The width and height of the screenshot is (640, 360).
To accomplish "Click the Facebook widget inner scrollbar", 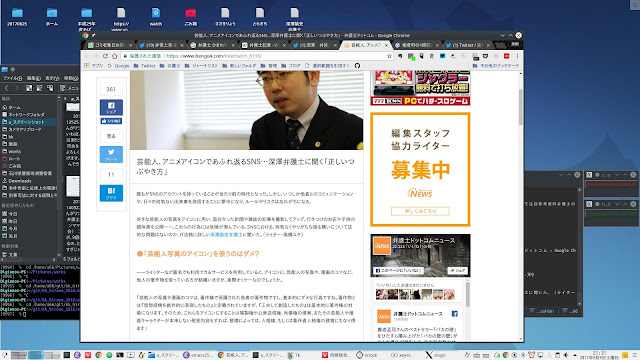I will [x=468, y=294].
